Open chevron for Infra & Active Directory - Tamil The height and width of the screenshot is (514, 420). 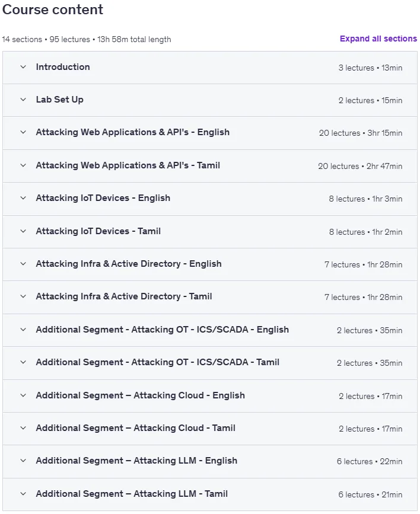tap(23, 296)
